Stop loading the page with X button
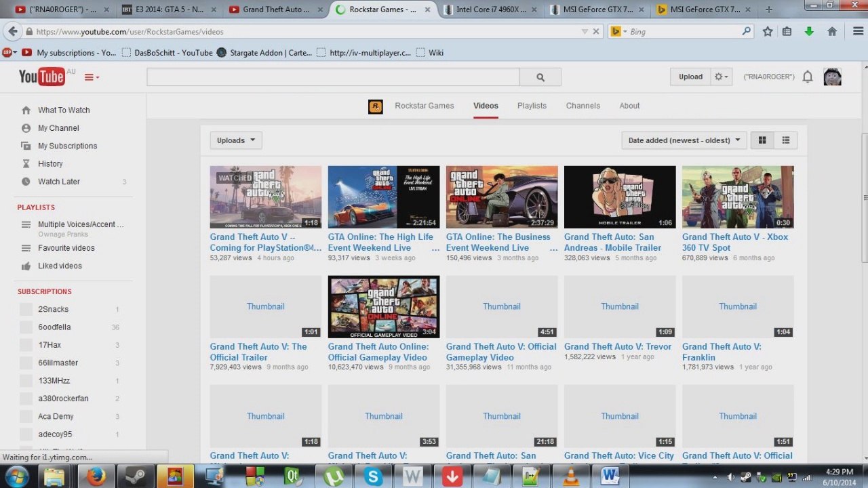 coord(596,31)
